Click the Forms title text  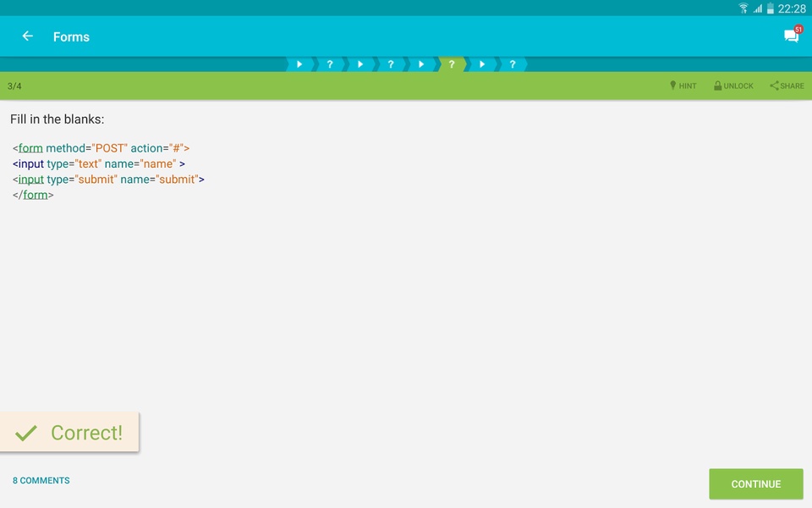point(71,36)
